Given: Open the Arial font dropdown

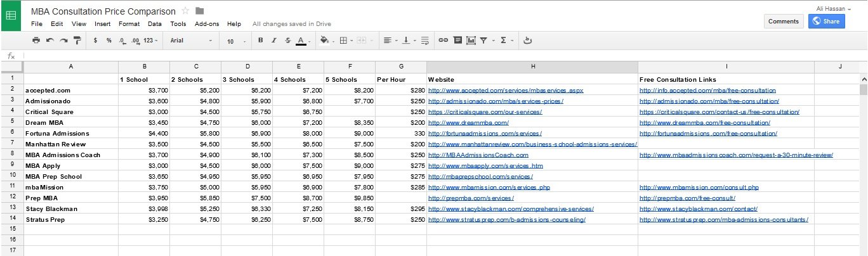Looking at the screenshot, I should pos(192,40).
